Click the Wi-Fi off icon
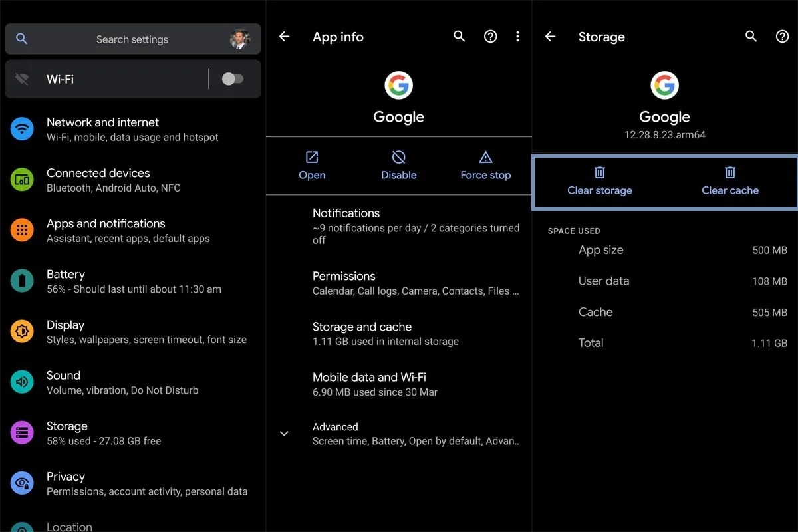 pos(22,79)
